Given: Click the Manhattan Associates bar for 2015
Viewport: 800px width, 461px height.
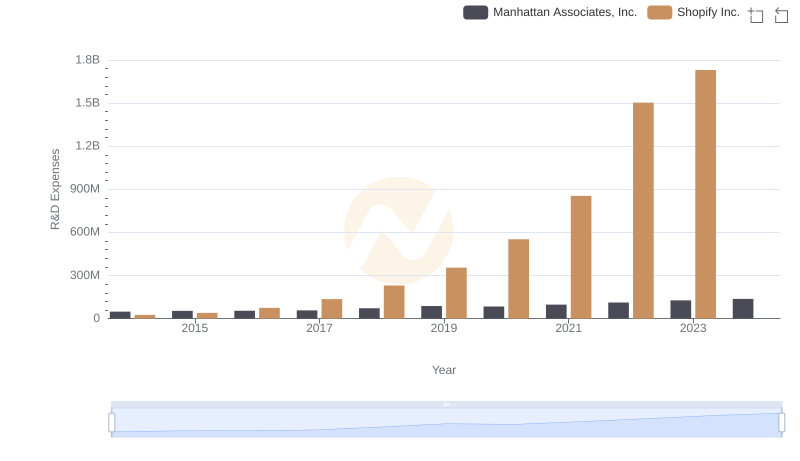Looking at the screenshot, I should click(x=182, y=315).
